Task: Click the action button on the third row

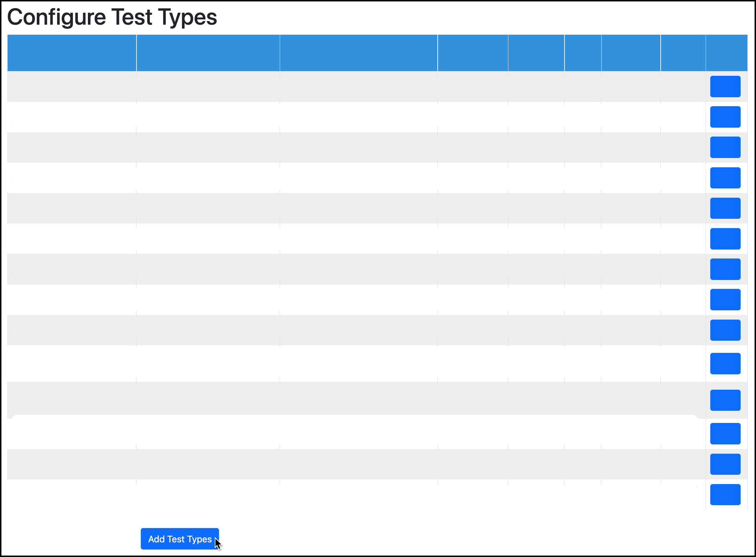Action: [x=725, y=147]
